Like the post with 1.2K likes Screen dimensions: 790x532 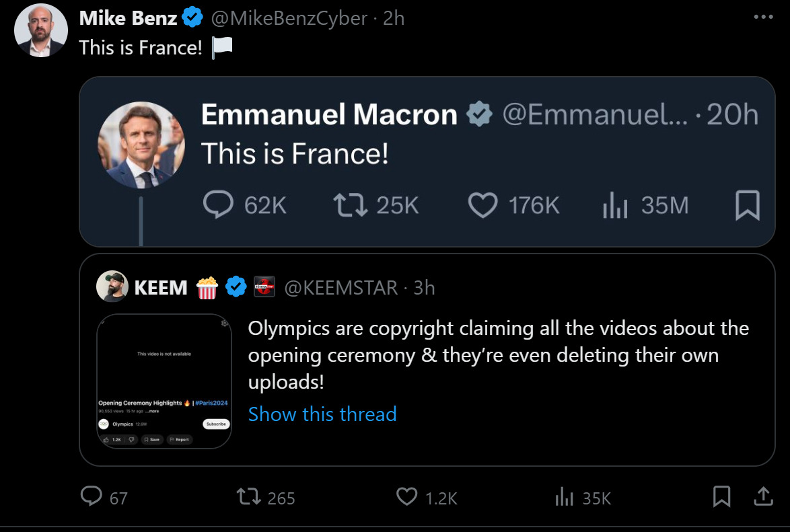click(x=406, y=497)
